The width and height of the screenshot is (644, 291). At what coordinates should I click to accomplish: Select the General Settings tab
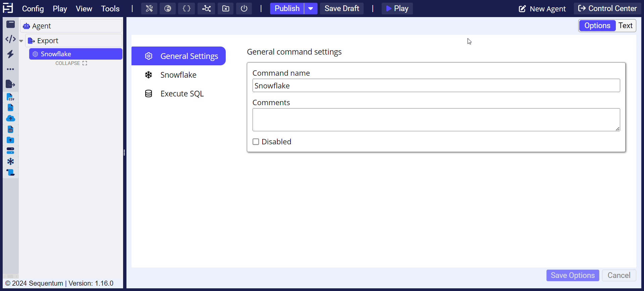tap(178, 56)
